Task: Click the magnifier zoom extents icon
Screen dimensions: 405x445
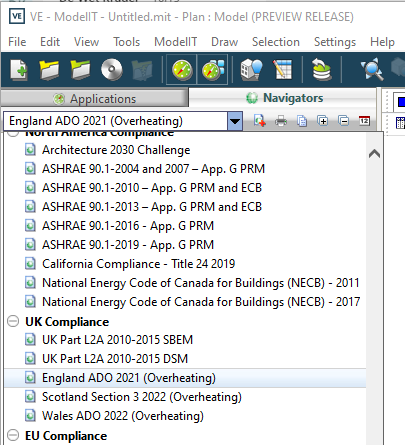Action: (372, 69)
